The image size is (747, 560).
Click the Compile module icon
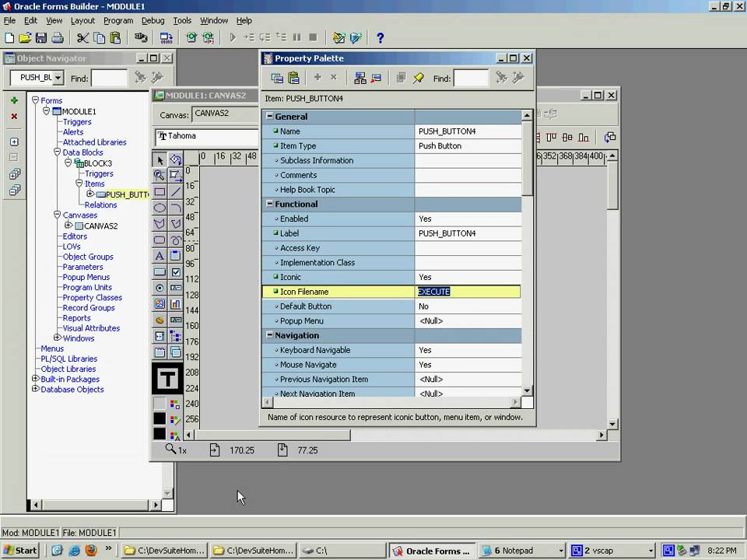point(167,37)
